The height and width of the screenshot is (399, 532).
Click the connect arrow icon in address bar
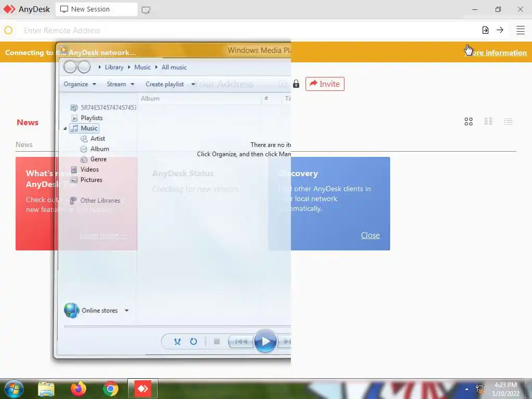pyautogui.click(x=500, y=30)
